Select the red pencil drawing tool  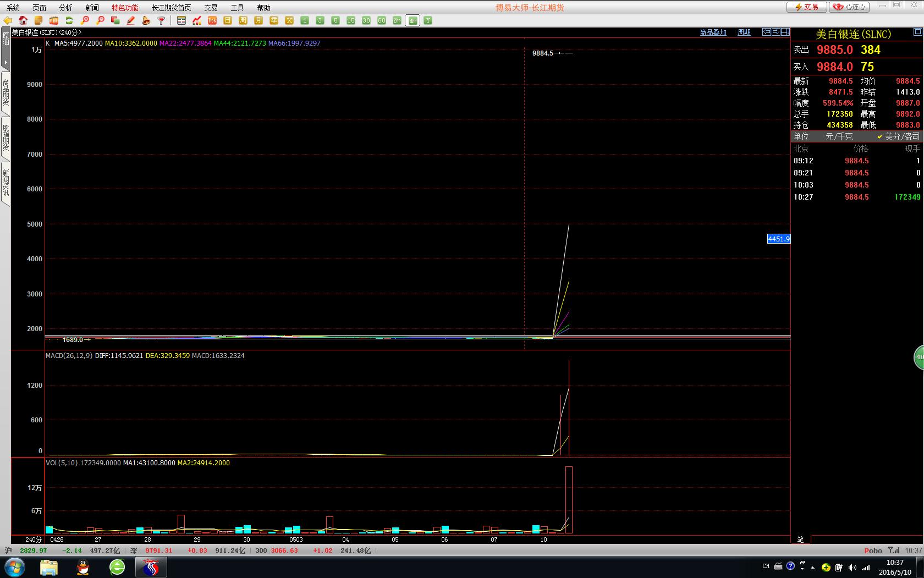pos(131,20)
